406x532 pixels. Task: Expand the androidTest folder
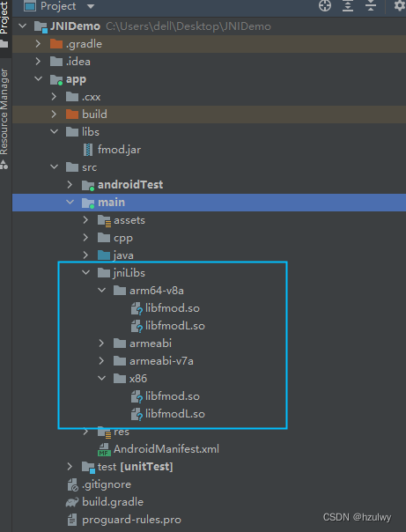click(70, 184)
